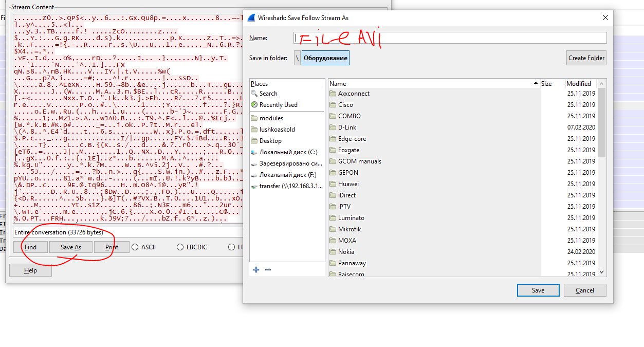Click the Help button

point(30,270)
